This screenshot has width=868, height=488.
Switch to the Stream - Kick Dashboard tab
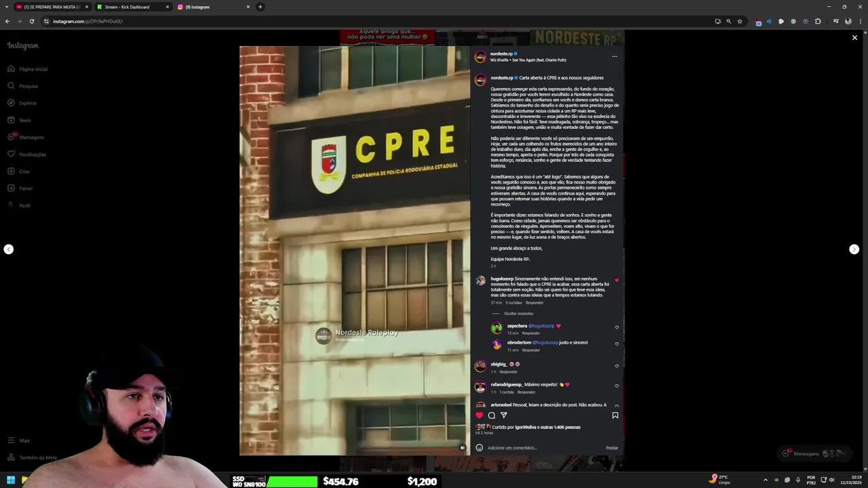tap(132, 7)
